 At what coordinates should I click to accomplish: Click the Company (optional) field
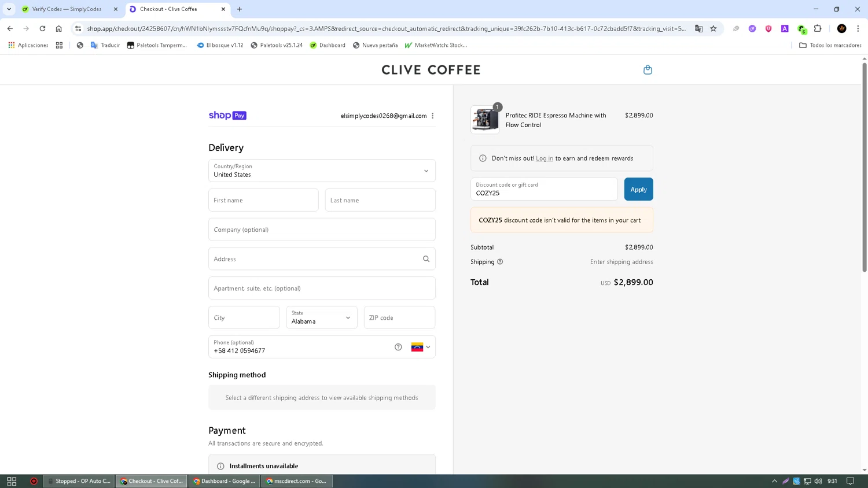(x=322, y=230)
